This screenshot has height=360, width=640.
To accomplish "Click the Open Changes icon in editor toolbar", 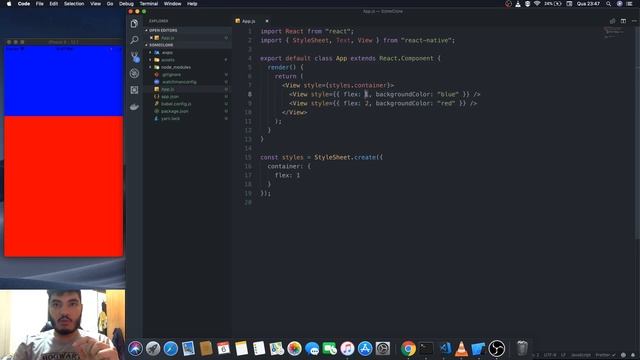I will [x=612, y=21].
